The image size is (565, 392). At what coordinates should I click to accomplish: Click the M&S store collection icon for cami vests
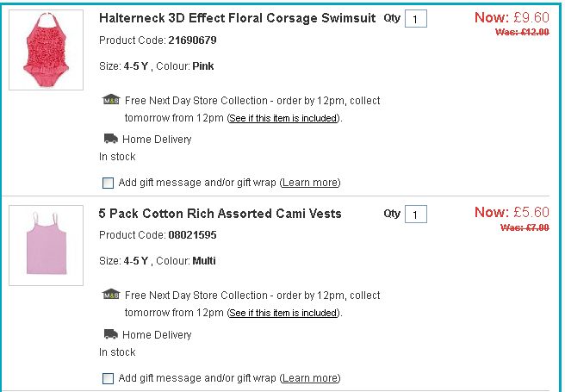tap(110, 296)
